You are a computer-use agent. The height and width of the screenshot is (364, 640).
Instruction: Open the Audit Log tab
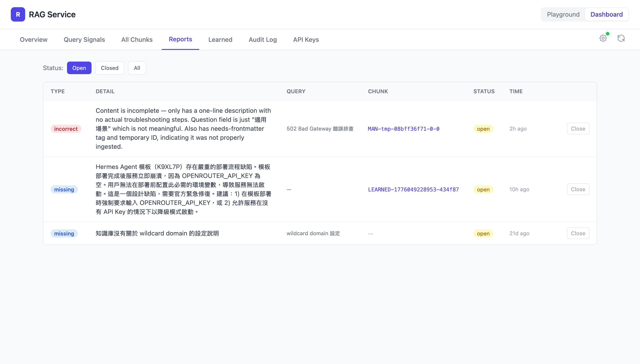click(262, 40)
